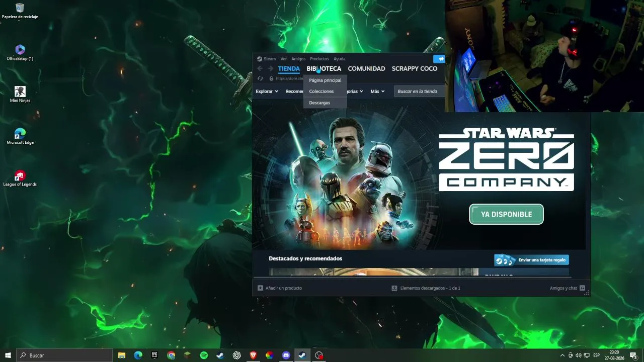
Task: Launch Microsoft Edge from the taskbar
Action: 138,355
